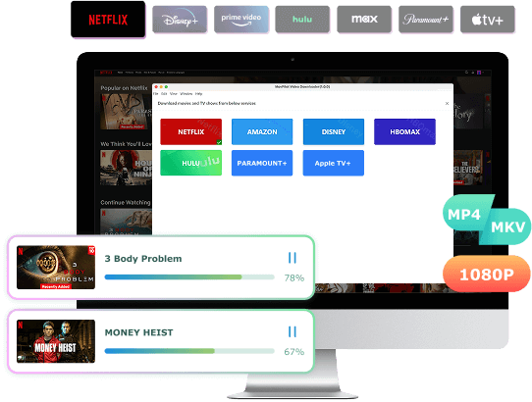Click the green maximize dot of downloader window
Viewport: 532px width, 402px height.
click(x=166, y=87)
